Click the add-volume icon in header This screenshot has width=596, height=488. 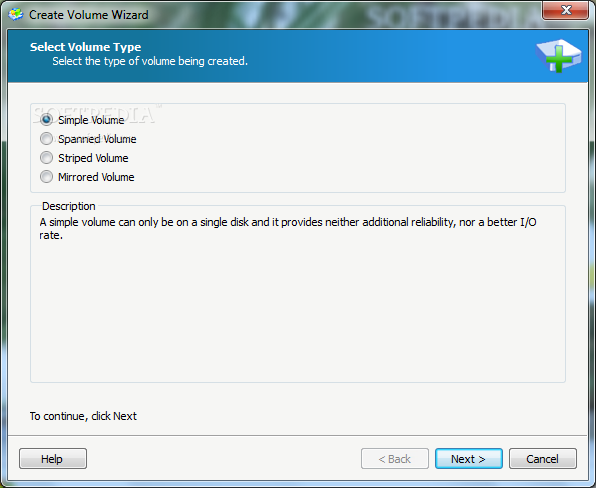(x=558, y=56)
